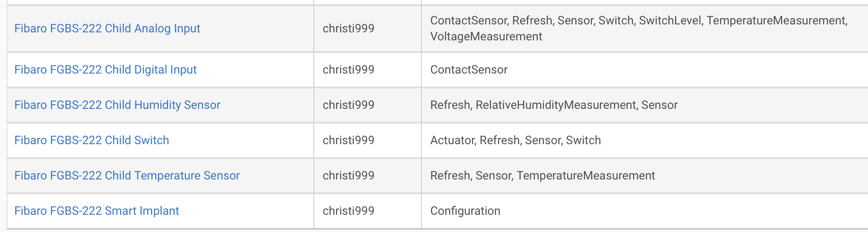Image resolution: width=868 pixels, height=232 pixels.
Task: Click the VoltageMeasurement capability text
Action: (486, 37)
